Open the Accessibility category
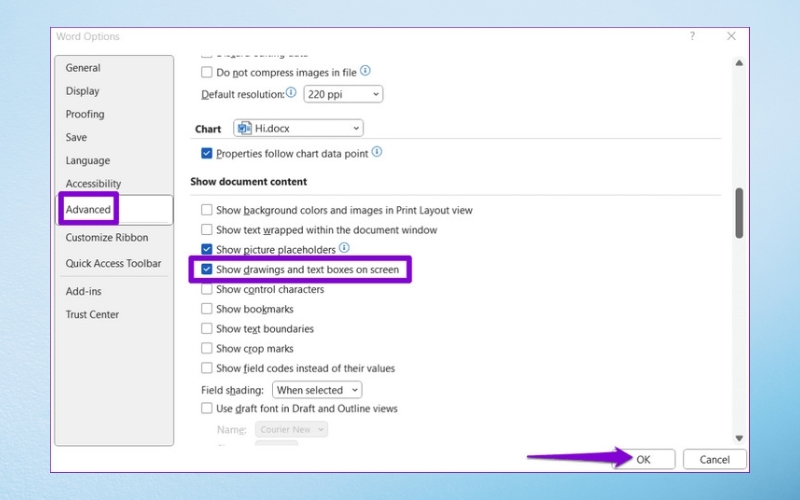Viewport: 800px width, 500px height. [93, 184]
